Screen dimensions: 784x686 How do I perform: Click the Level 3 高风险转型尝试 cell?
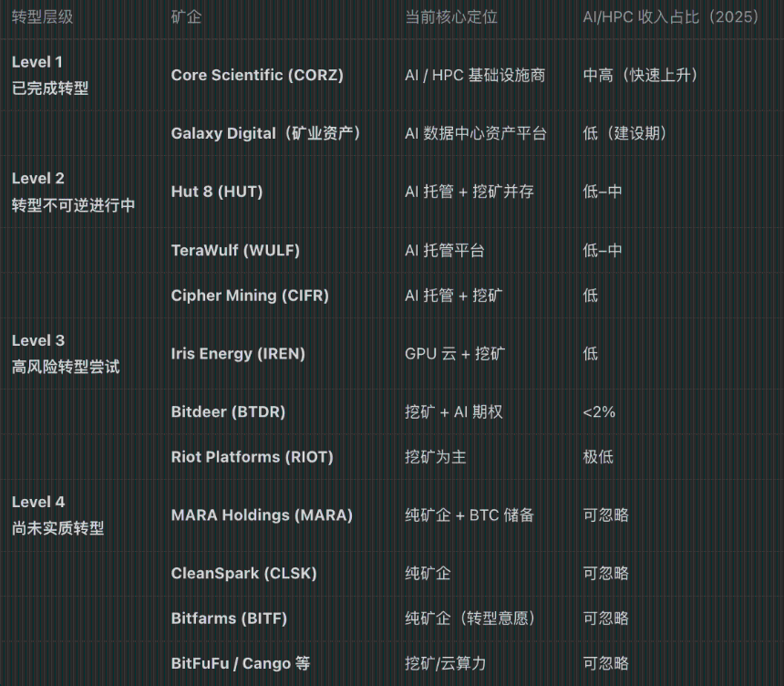(x=66, y=353)
